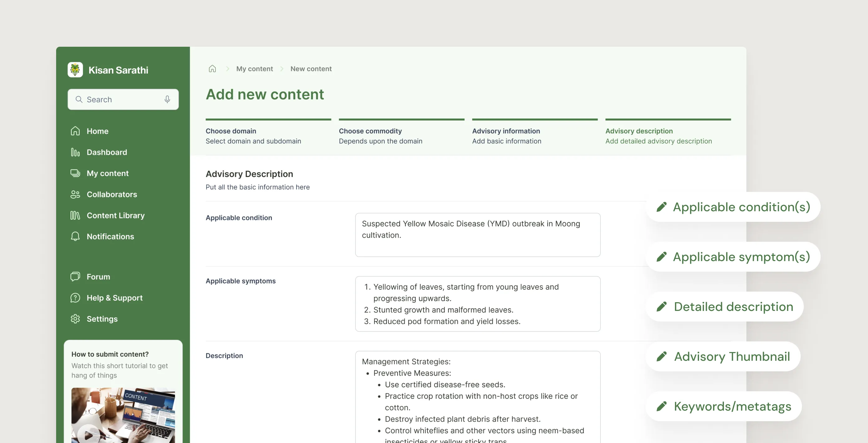Viewport: 868px width, 443px height.
Task: Click the Keywords/metatags pill button
Action: (x=724, y=406)
